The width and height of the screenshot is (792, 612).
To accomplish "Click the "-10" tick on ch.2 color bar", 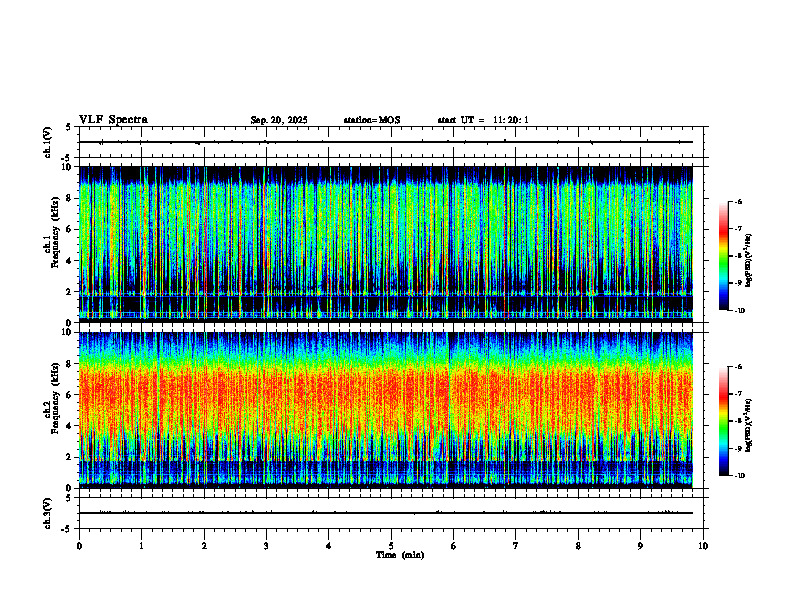I will coord(739,476).
